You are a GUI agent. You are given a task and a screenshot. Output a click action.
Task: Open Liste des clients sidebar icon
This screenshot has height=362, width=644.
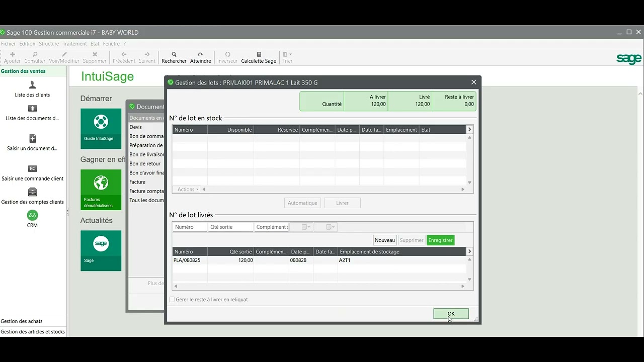[32, 85]
